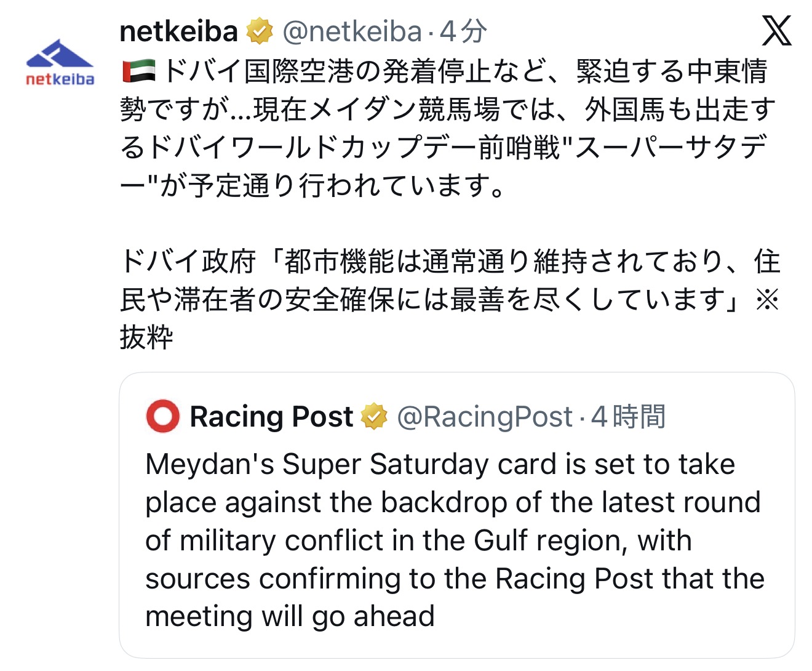812x671 pixels.
Task: Visit the @RacingPost handle
Action: 485,417
